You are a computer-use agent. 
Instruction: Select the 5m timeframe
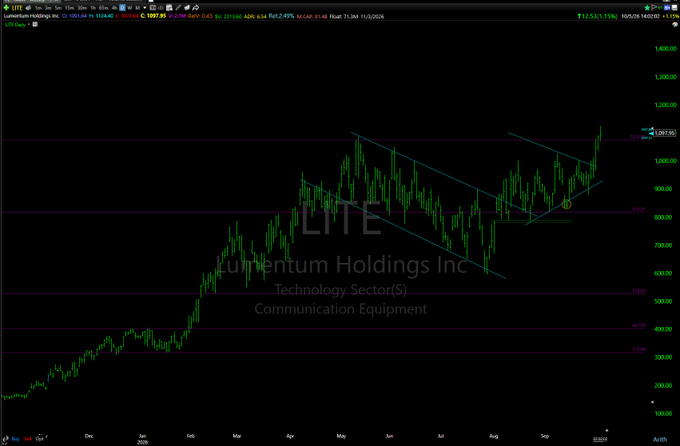tap(58, 8)
